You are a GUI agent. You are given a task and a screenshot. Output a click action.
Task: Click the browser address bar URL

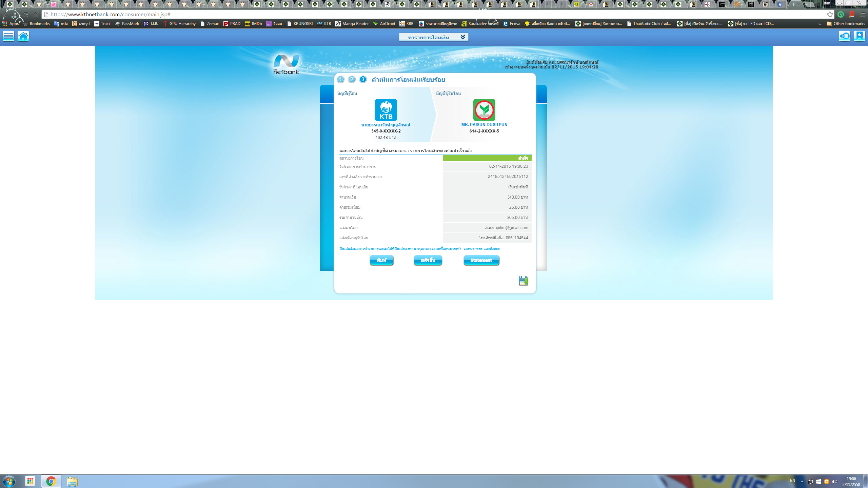[111, 14]
